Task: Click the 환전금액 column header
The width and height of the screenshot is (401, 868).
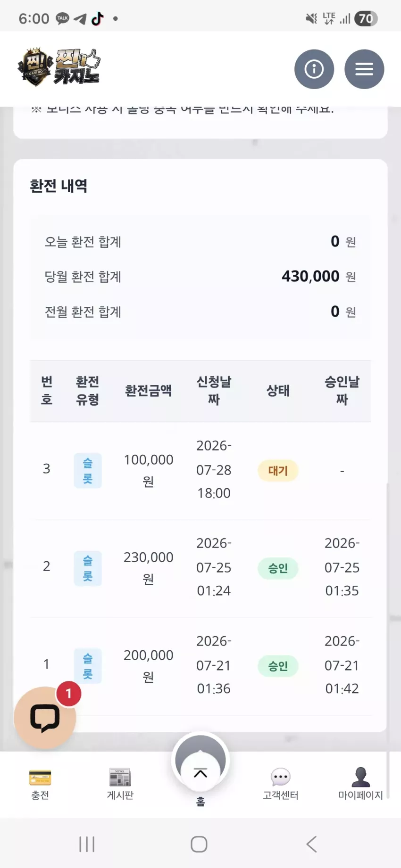Action: (148, 391)
